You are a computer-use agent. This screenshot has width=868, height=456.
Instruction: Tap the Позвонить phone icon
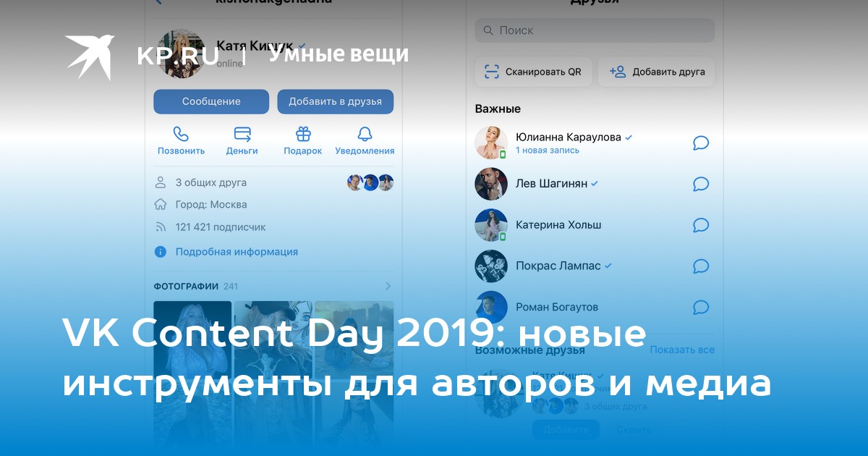click(x=181, y=135)
